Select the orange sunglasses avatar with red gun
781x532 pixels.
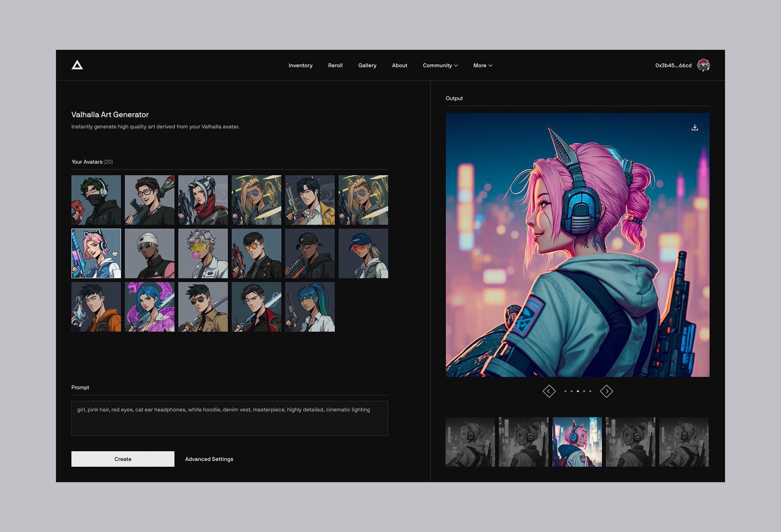[x=256, y=253]
